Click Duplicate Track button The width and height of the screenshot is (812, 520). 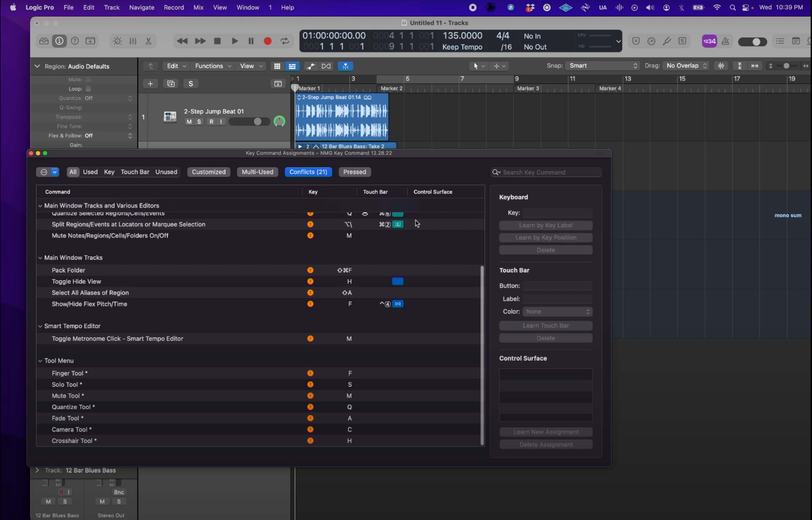pyautogui.click(x=171, y=84)
